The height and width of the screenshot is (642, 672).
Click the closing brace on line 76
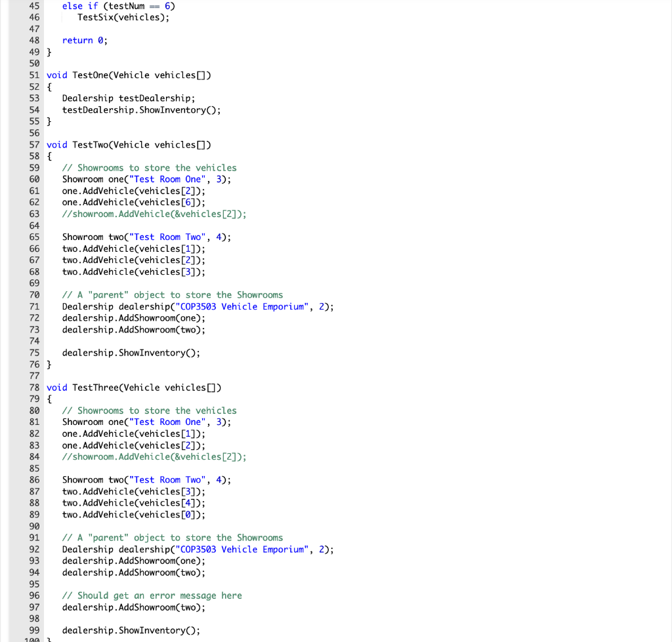[49, 364]
